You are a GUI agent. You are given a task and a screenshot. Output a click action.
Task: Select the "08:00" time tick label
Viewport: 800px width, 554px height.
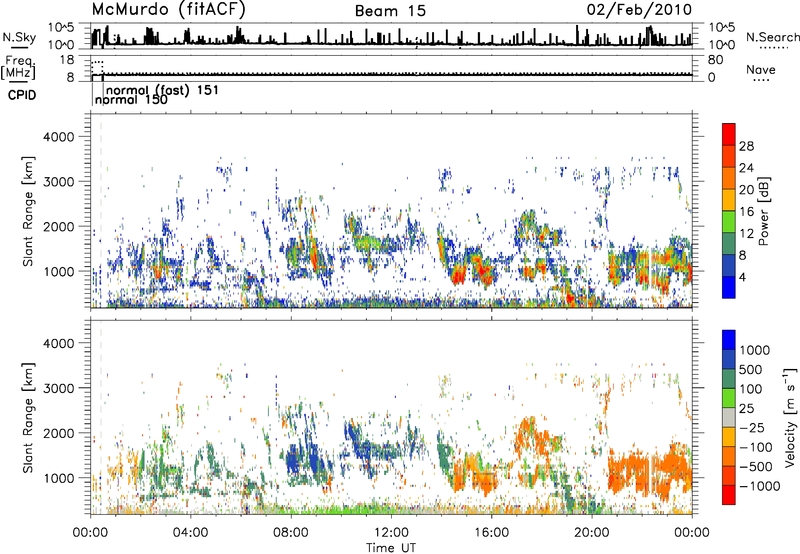coord(291,533)
